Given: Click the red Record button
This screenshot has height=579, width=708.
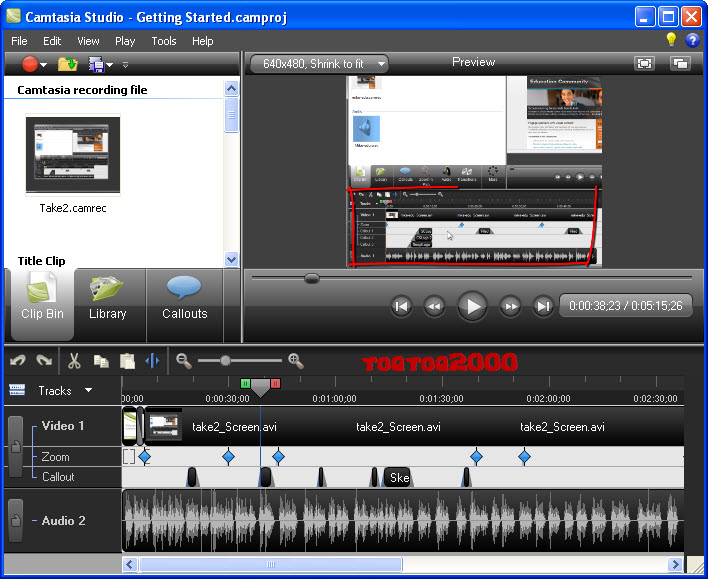Looking at the screenshot, I should 29,64.
